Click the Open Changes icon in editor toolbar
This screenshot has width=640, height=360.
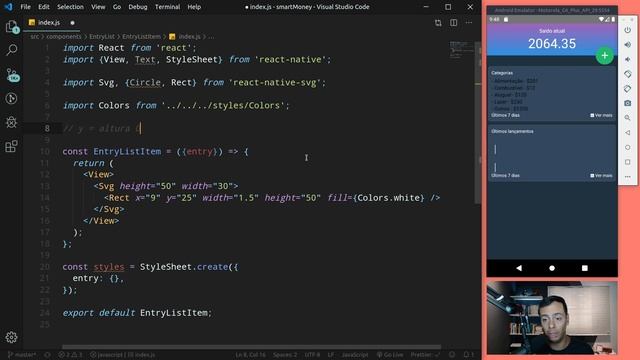point(438,23)
